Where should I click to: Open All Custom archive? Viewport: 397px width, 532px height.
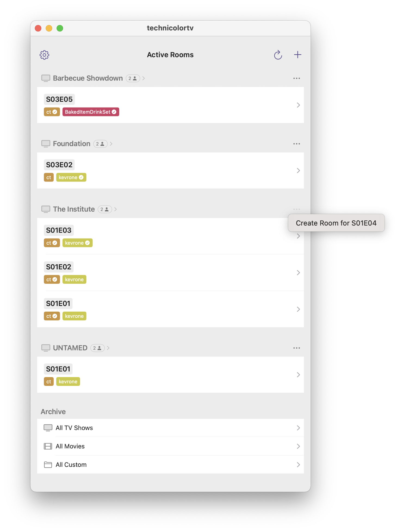[x=170, y=465]
